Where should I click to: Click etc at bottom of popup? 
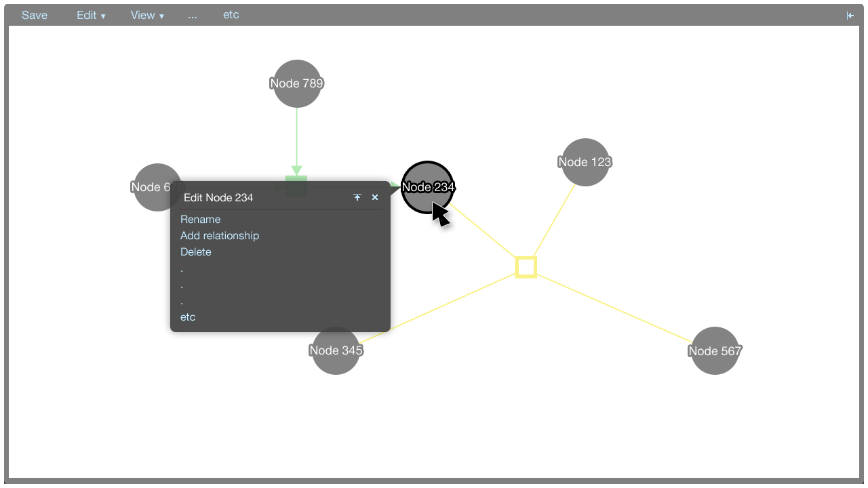[x=188, y=317]
